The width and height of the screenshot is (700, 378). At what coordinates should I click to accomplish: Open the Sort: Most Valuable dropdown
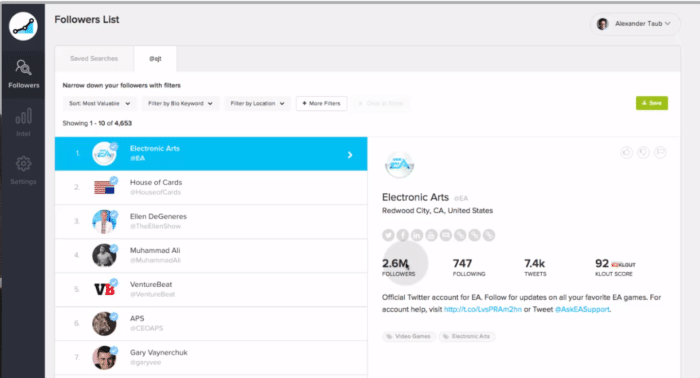tap(99, 104)
